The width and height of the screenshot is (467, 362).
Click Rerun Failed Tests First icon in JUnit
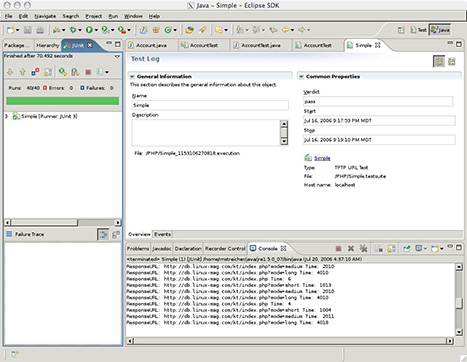[75, 72]
